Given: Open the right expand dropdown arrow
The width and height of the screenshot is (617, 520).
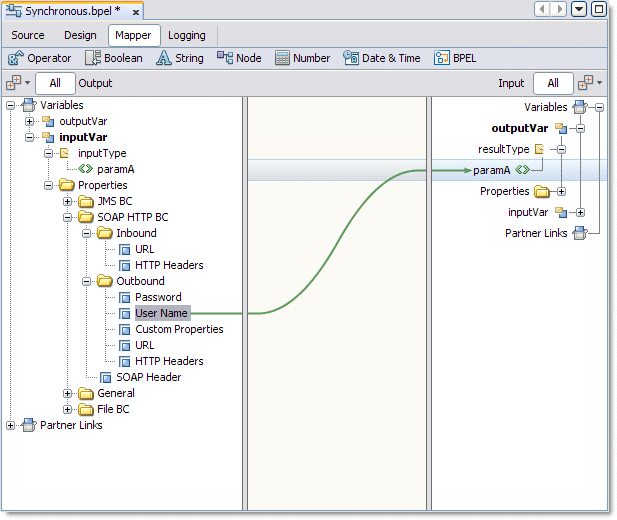Looking at the screenshot, I should pos(599,83).
